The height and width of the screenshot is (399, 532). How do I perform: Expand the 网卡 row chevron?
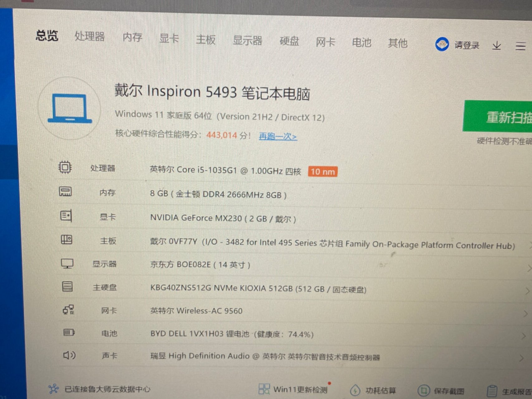click(525, 314)
